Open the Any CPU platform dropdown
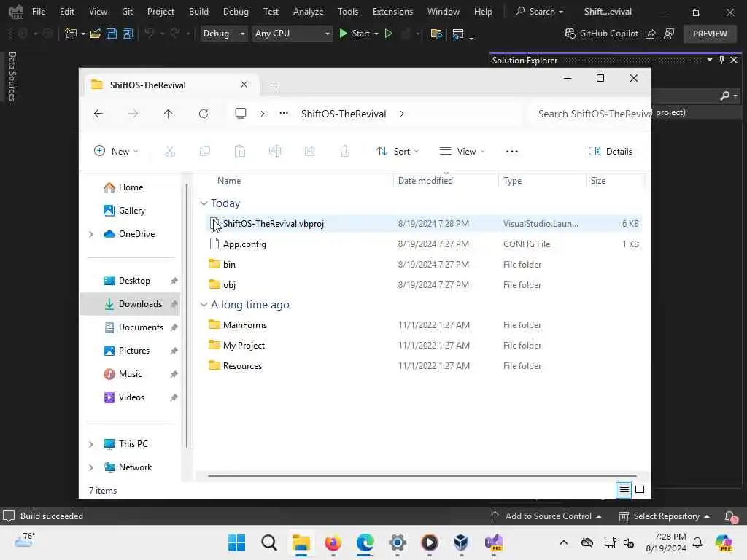The height and width of the screenshot is (560, 747). pyautogui.click(x=292, y=34)
